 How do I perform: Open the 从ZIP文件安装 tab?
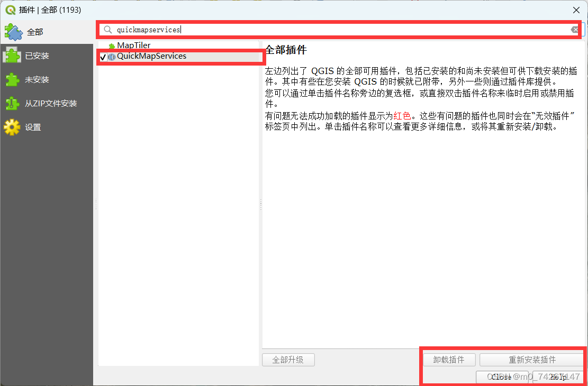(47, 104)
